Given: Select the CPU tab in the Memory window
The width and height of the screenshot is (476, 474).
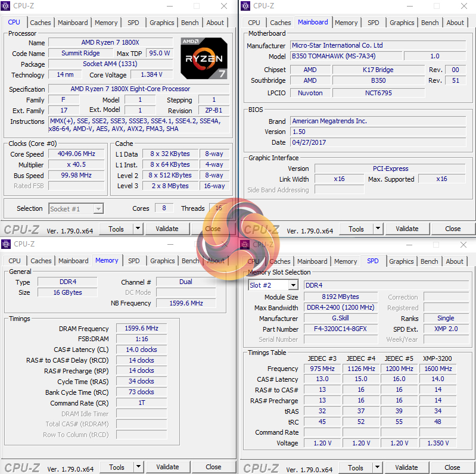Looking at the screenshot, I should coord(14,261).
